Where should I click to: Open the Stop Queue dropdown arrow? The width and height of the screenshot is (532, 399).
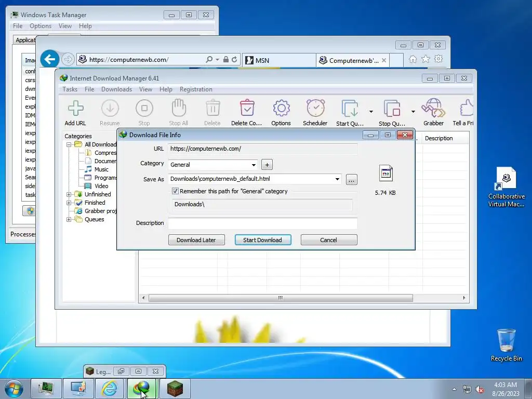(x=413, y=111)
